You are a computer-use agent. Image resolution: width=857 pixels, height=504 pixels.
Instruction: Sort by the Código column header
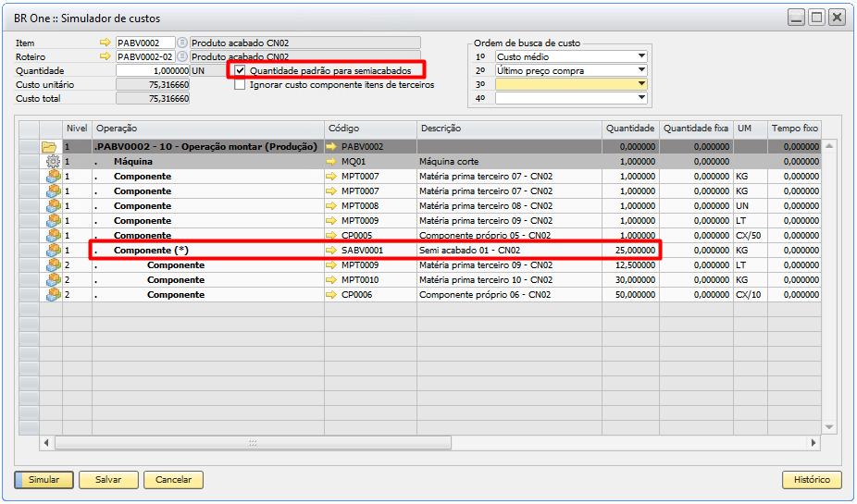[369, 129]
